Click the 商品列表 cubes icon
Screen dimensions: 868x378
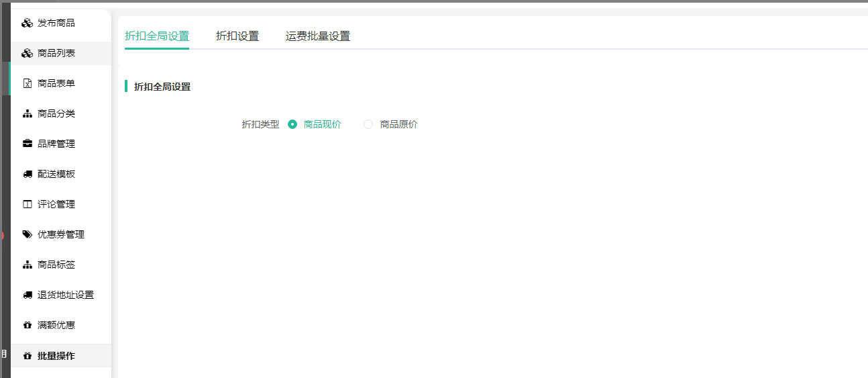tap(27, 54)
